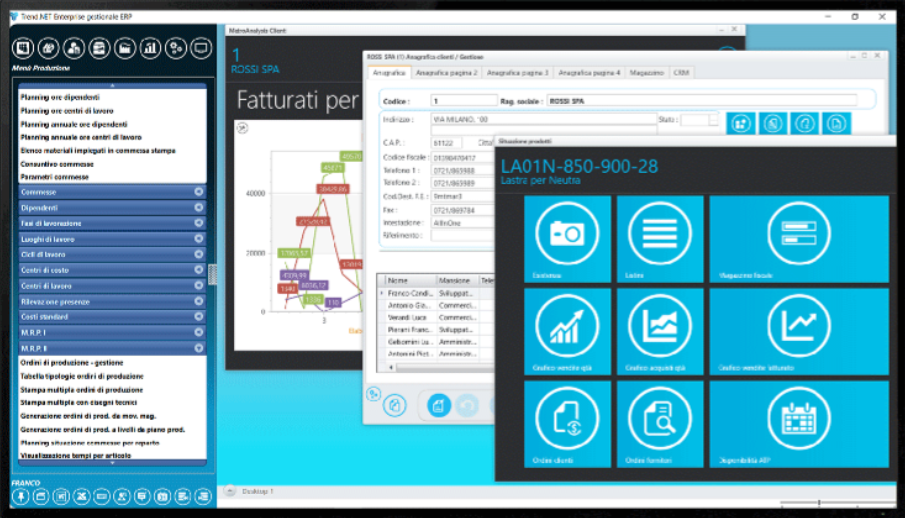Switch to the Magazzino tab
This screenshot has height=518, width=905.
click(647, 73)
